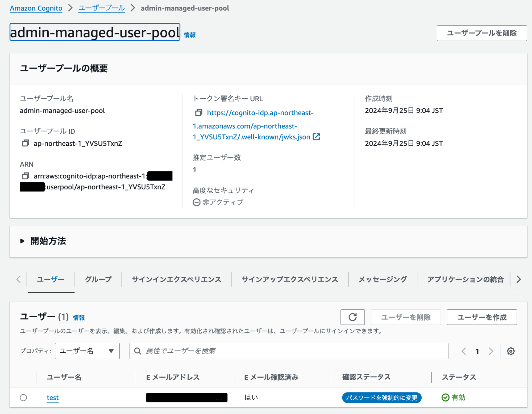
Task: Open the メッセージング tab
Action: (383, 279)
